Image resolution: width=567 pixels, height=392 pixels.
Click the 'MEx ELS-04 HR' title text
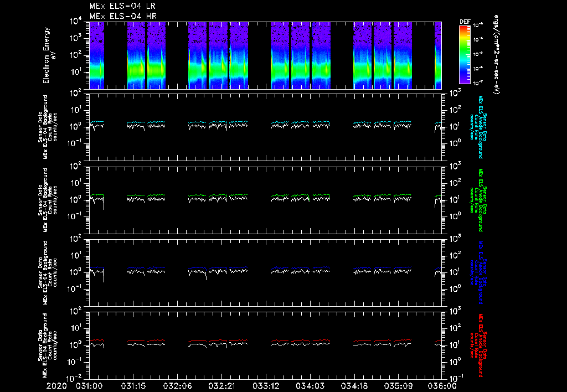point(123,16)
